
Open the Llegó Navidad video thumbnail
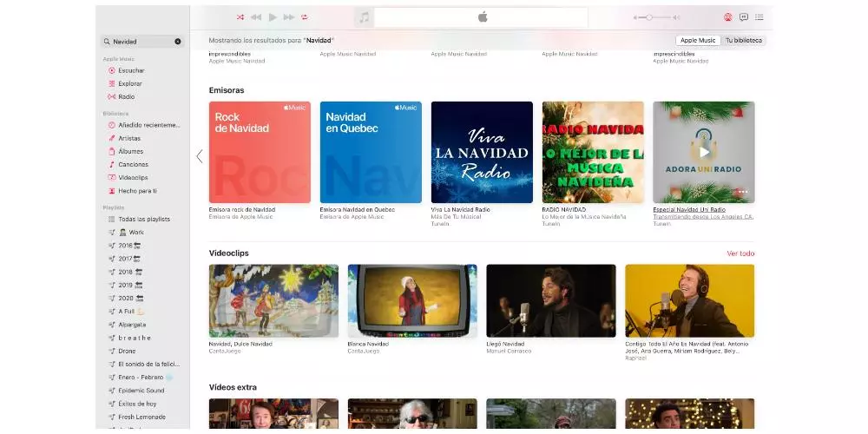(551, 300)
